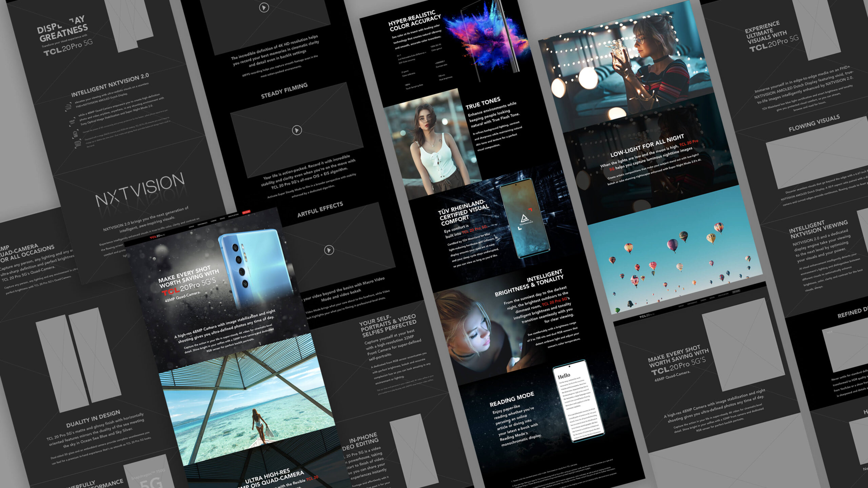Image resolution: width=868 pixels, height=488 pixels.
Task: Click the Reading Mode phone showing 'Hello'
Action: pyautogui.click(x=579, y=401)
